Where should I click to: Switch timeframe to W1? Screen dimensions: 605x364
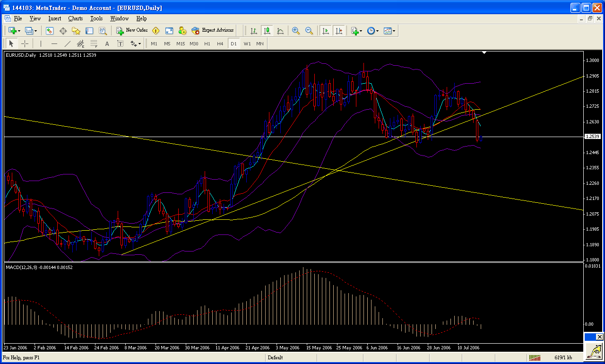coord(247,44)
